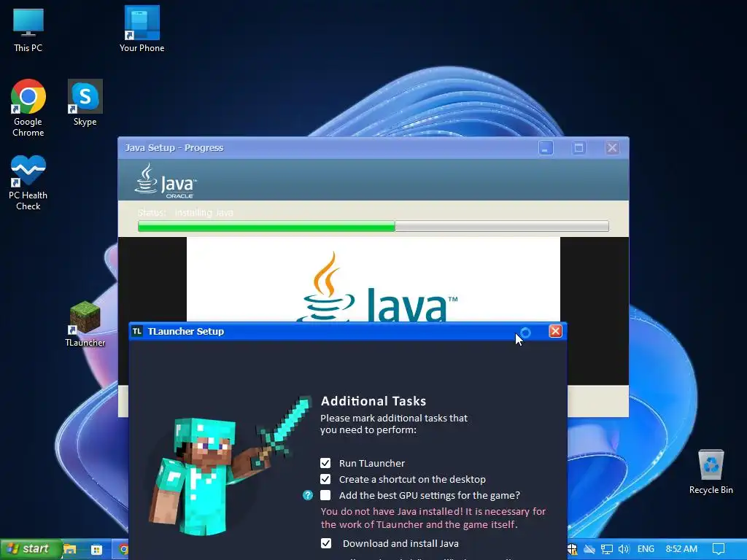Click the Java banner image in installer
The image size is (747, 560).
(x=373, y=279)
